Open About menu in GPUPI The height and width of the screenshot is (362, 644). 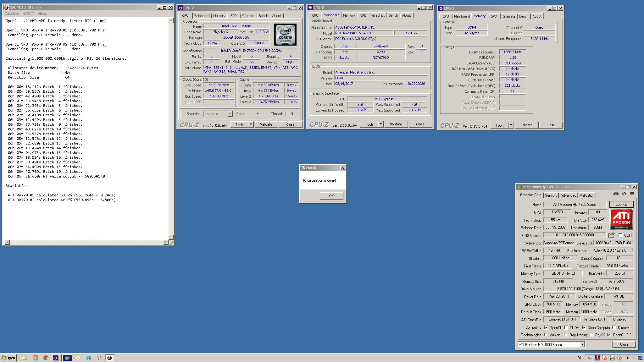coord(42,14)
